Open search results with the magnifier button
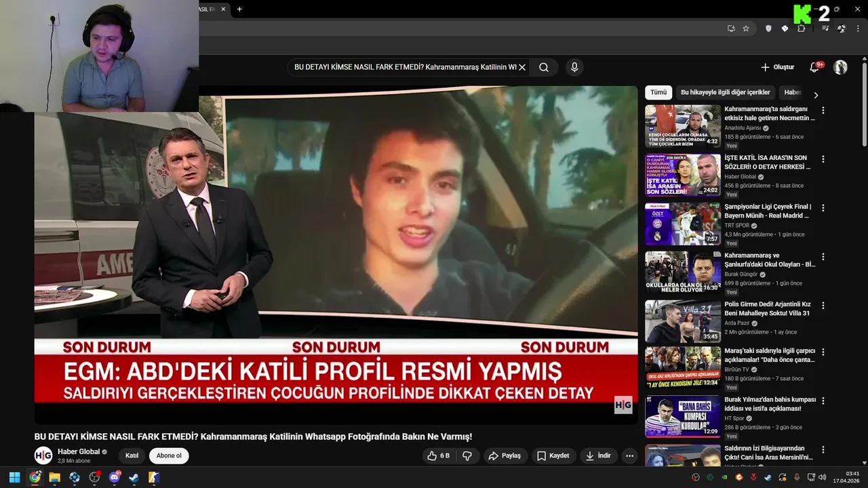The height and width of the screenshot is (488, 868). tap(544, 67)
